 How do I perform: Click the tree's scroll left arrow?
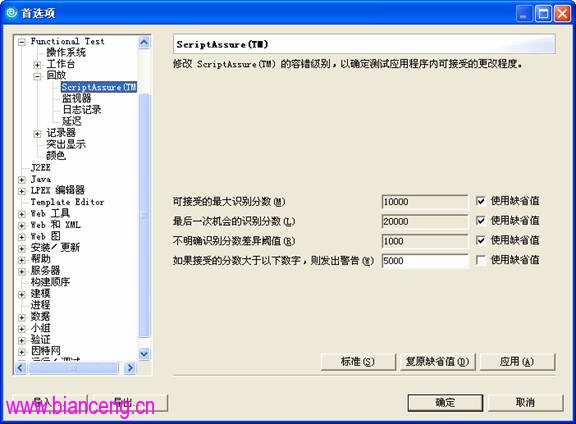point(21,368)
